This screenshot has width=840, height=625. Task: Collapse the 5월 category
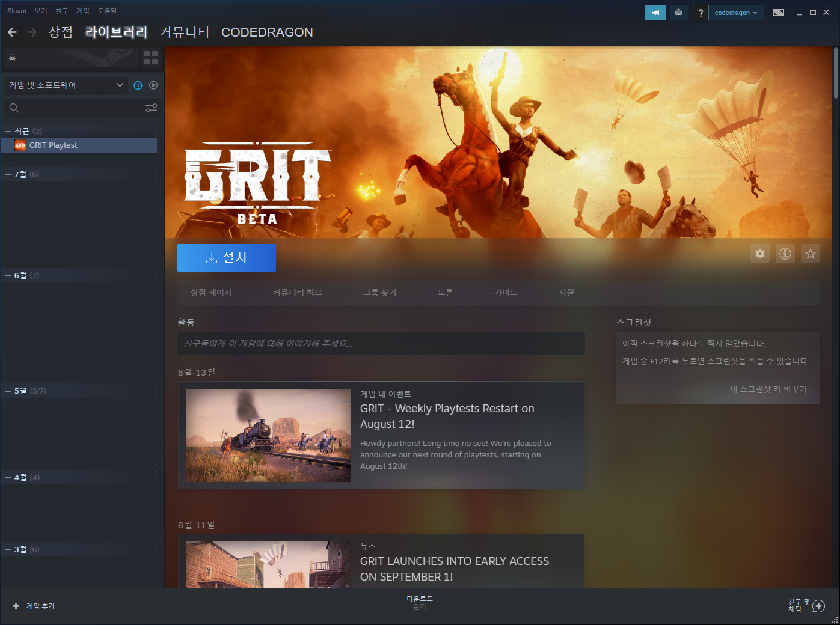(x=8, y=391)
